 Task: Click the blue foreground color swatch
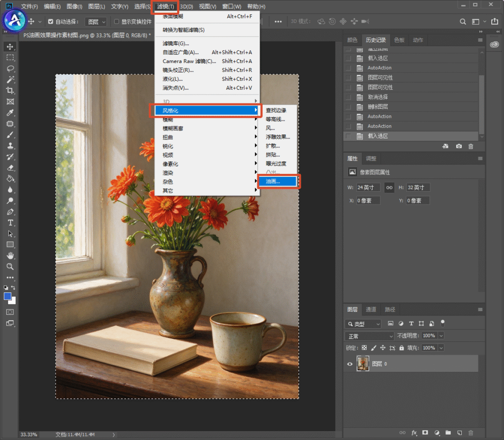click(x=7, y=296)
